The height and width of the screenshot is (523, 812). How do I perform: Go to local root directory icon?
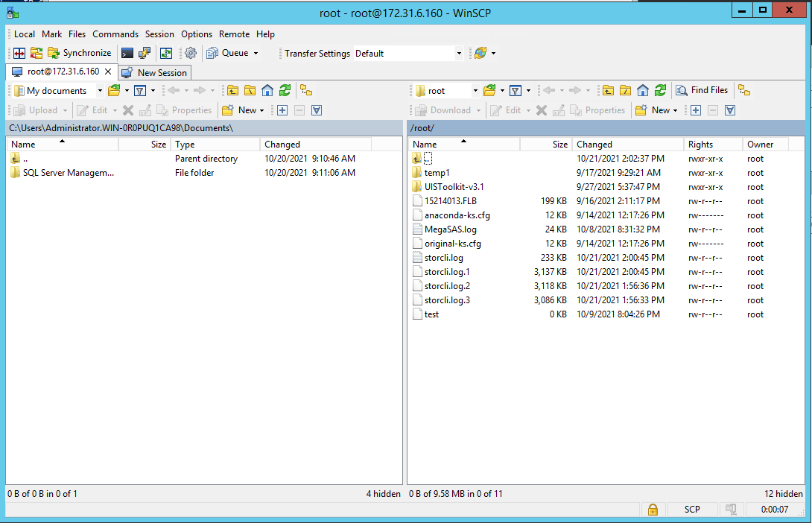[250, 91]
